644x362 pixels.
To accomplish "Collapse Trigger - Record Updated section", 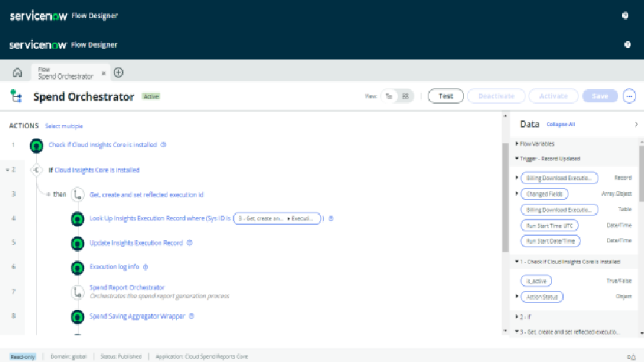I will [x=517, y=158].
